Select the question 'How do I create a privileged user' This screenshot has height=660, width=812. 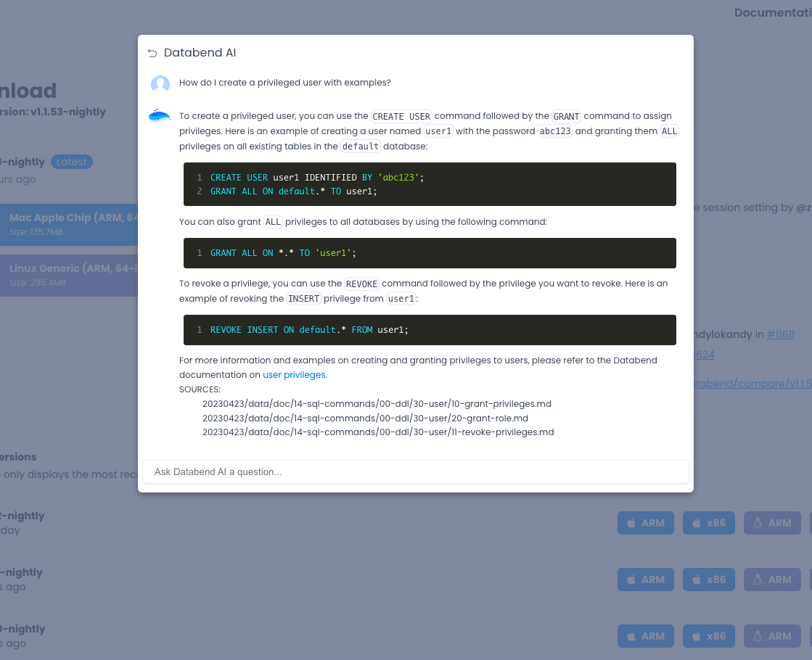tap(285, 83)
